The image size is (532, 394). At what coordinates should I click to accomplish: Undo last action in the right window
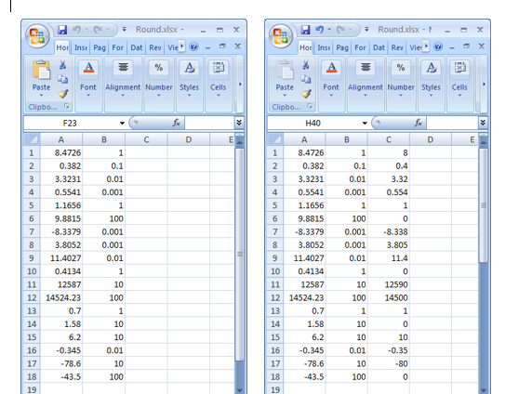319,30
